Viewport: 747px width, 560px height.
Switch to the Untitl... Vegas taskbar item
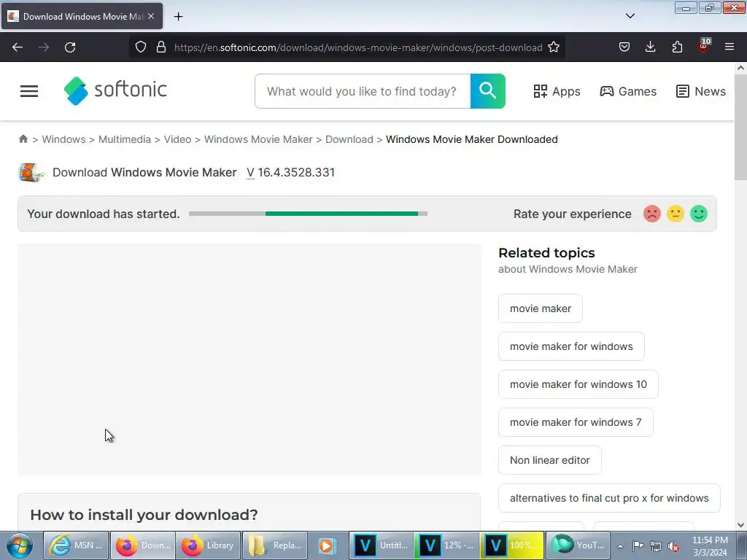[382, 545]
